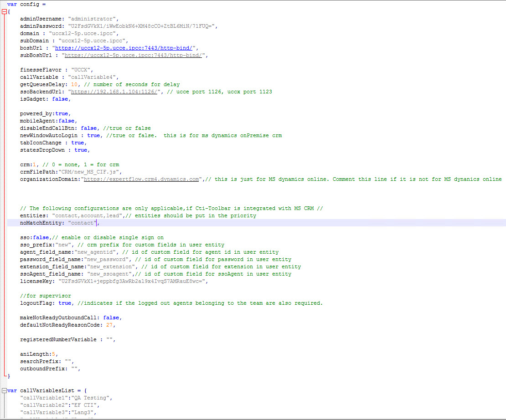Click inside the adminPassword encrypted string
The width and height of the screenshot is (506, 420).
(145, 26)
